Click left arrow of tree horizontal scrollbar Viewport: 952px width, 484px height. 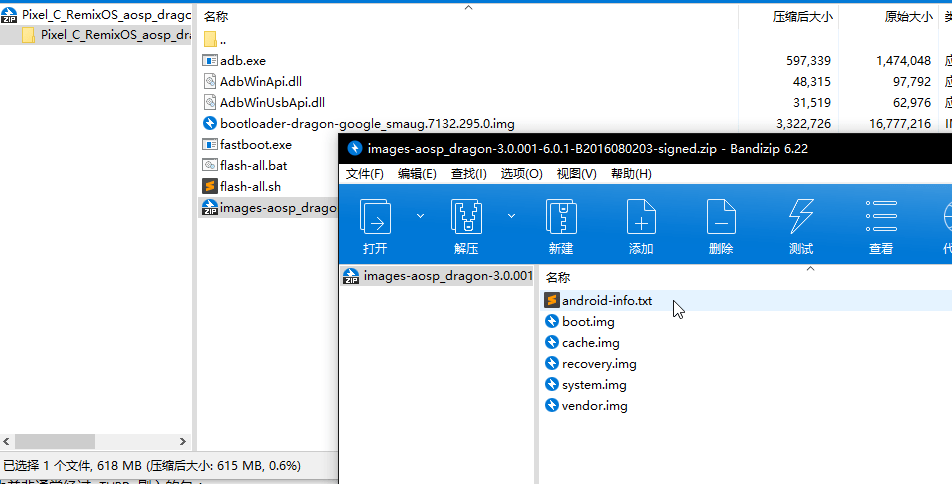tap(7, 441)
